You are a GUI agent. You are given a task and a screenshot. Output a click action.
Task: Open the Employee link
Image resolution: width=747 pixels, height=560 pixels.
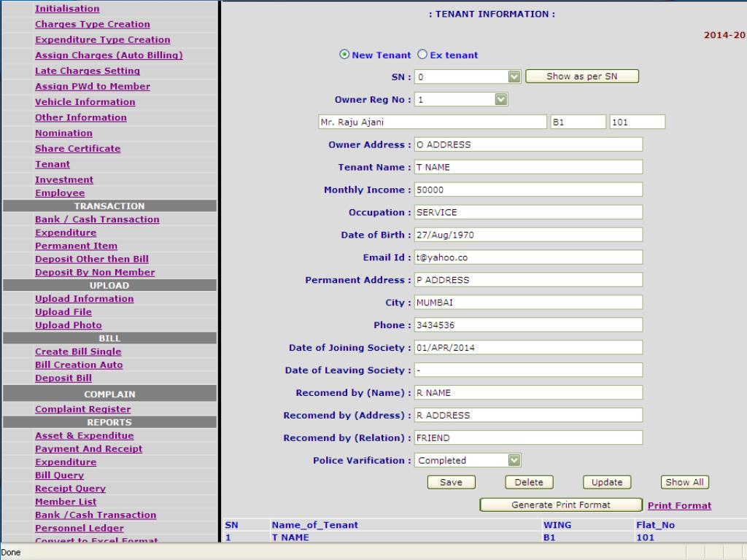[60, 192]
